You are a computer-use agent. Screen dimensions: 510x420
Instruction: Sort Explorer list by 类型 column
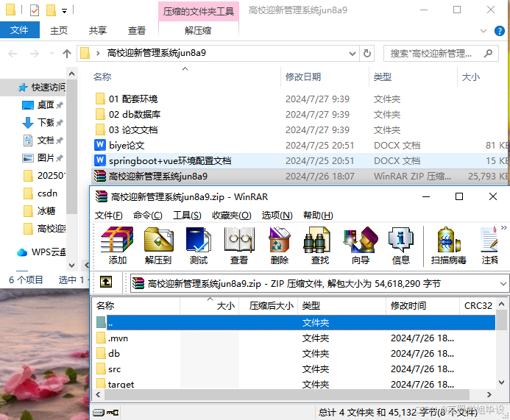point(413,77)
